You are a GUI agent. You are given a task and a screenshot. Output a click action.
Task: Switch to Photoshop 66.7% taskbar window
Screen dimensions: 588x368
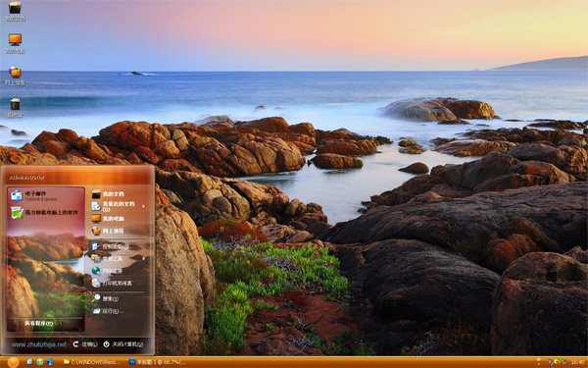158,362
